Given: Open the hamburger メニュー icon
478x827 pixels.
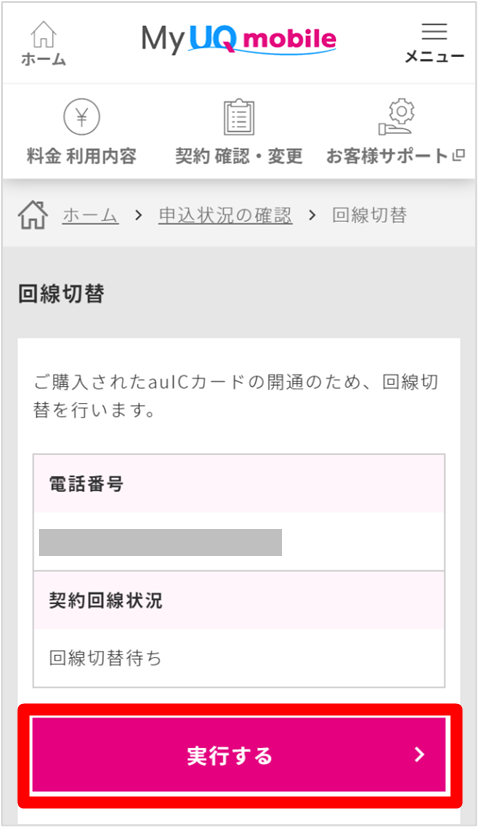Looking at the screenshot, I should (x=434, y=31).
